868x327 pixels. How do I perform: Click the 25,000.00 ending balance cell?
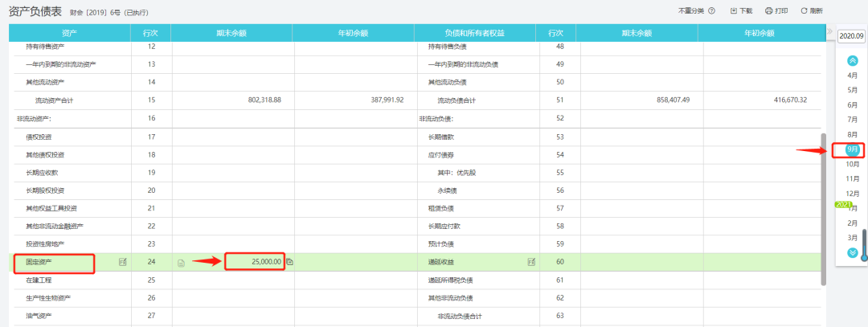[255, 262]
